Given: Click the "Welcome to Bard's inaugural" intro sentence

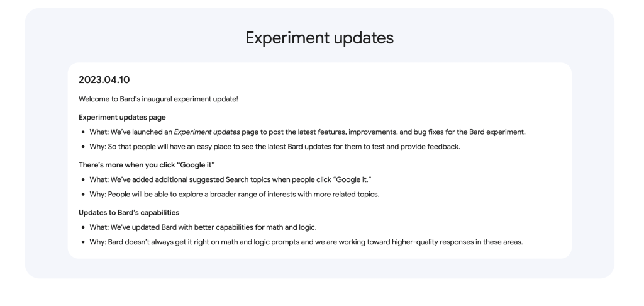Looking at the screenshot, I should point(158,99).
